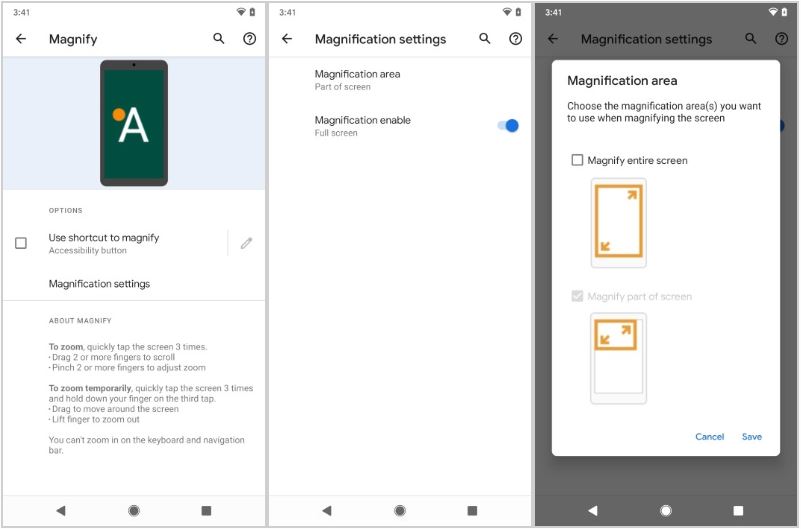This screenshot has height=529, width=801.
Task: Open help icon on Magnify screen
Action: 249,39
